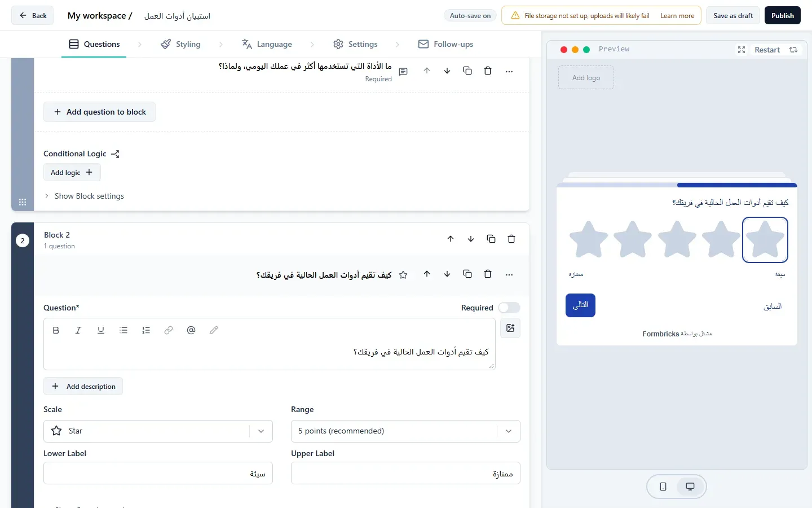Apply italic formatting in question editor
This screenshot has width=812, height=508.
click(x=78, y=330)
